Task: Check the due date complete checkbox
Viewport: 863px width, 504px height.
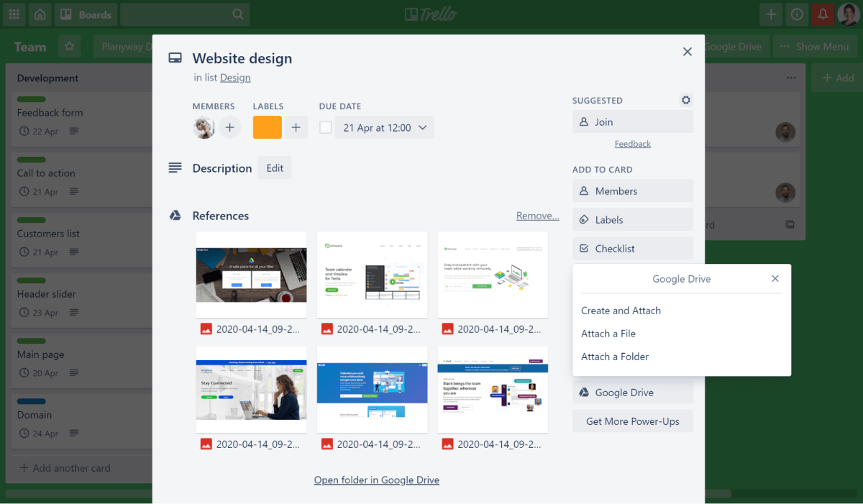Action: pyautogui.click(x=325, y=127)
